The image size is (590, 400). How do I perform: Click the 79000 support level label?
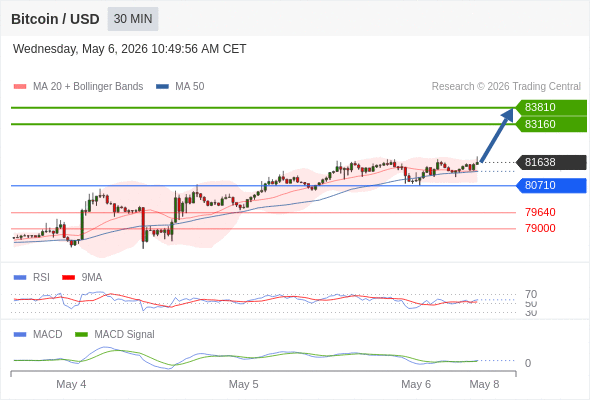click(540, 228)
